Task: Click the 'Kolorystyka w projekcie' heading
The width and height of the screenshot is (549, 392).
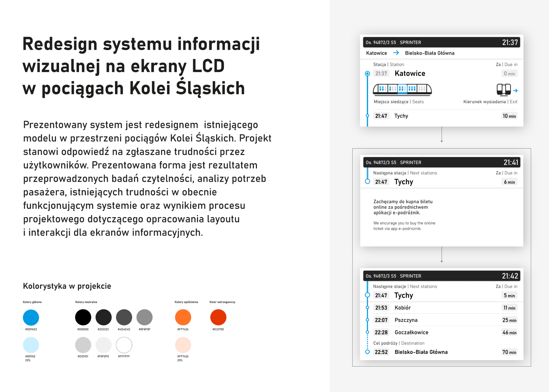Action: [67, 286]
